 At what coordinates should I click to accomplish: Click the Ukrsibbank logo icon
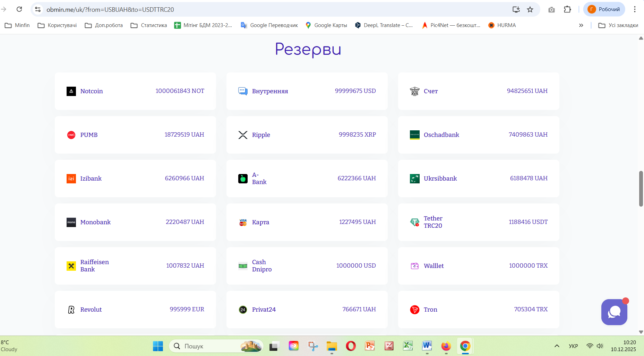pyautogui.click(x=414, y=179)
